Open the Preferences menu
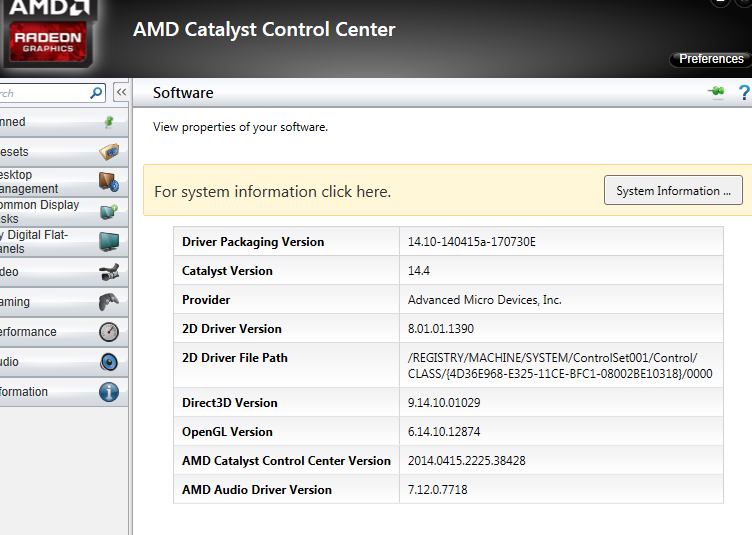 coord(711,59)
